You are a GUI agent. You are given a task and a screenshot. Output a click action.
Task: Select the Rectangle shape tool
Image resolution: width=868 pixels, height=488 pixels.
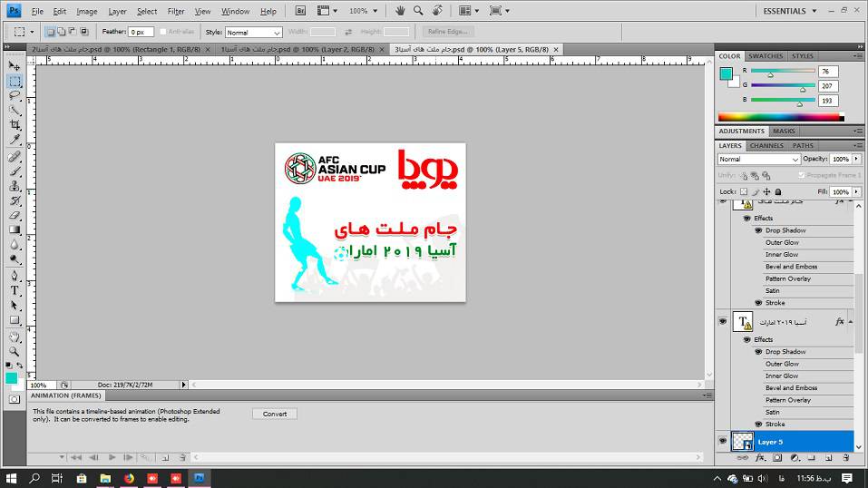pyautogui.click(x=15, y=319)
